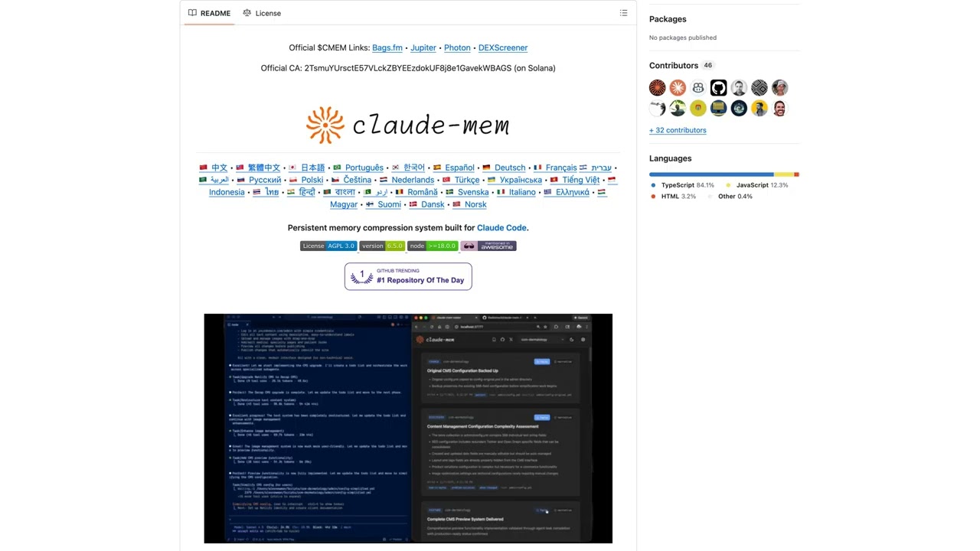The image size is (980, 551).
Task: Open the orange starburst contributor avatar
Action: pos(678,88)
